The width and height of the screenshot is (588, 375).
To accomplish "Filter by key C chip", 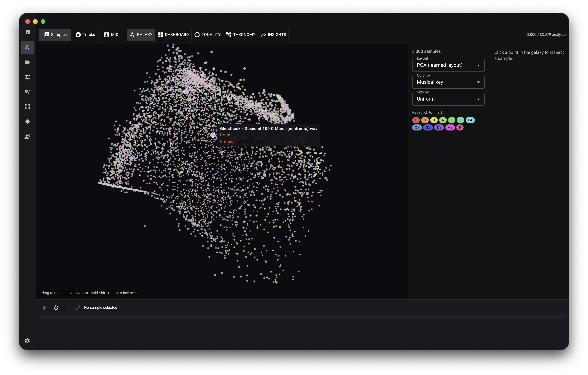I will pyautogui.click(x=416, y=120).
